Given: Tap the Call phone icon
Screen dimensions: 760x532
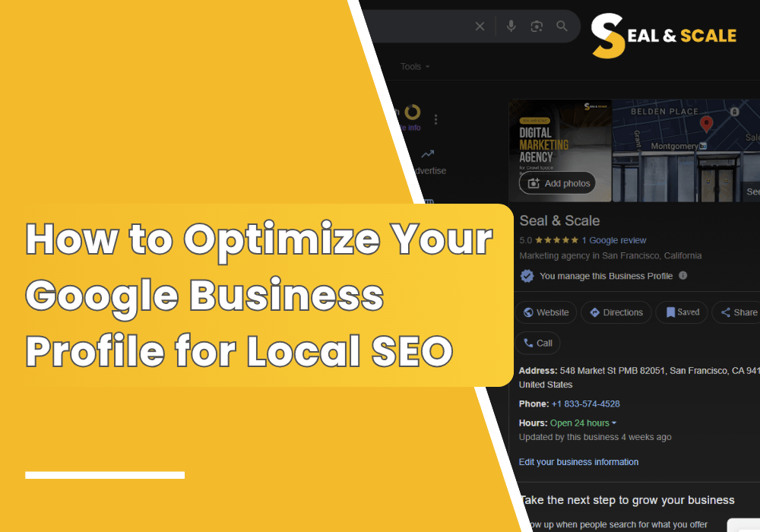Looking at the screenshot, I should [527, 343].
